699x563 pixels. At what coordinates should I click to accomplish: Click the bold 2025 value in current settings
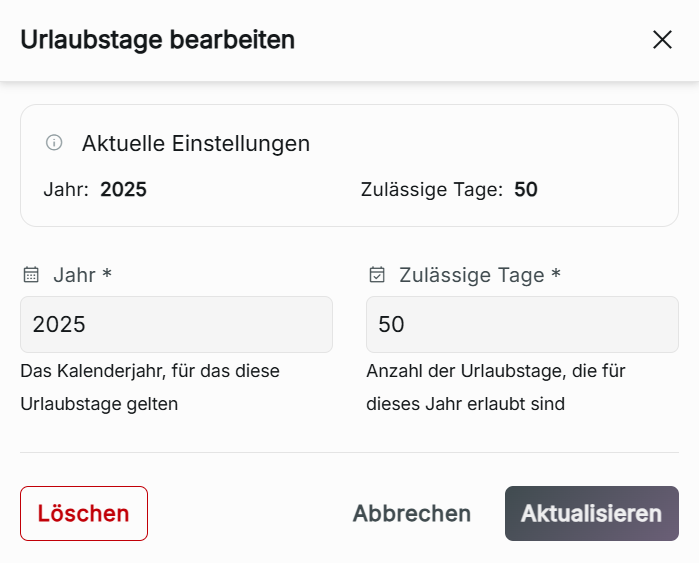123,189
